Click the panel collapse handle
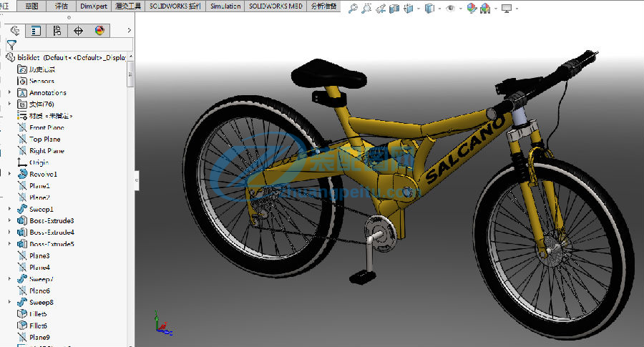 coord(137,180)
